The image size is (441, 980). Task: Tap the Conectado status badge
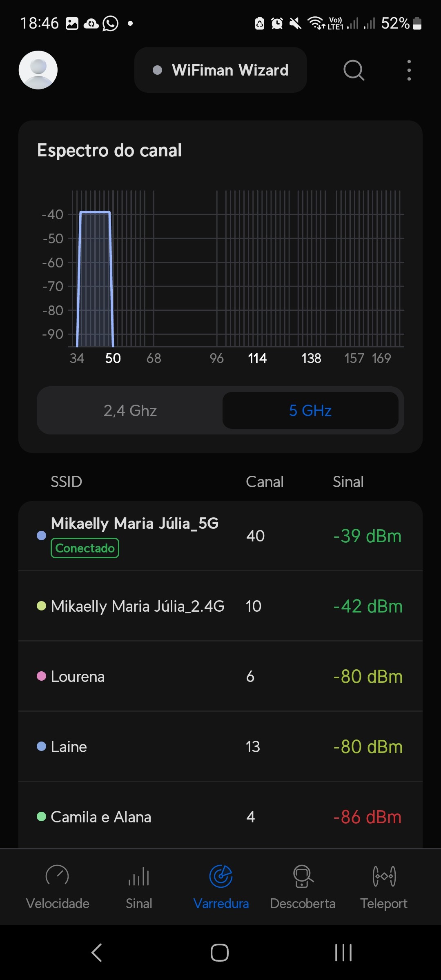(85, 548)
